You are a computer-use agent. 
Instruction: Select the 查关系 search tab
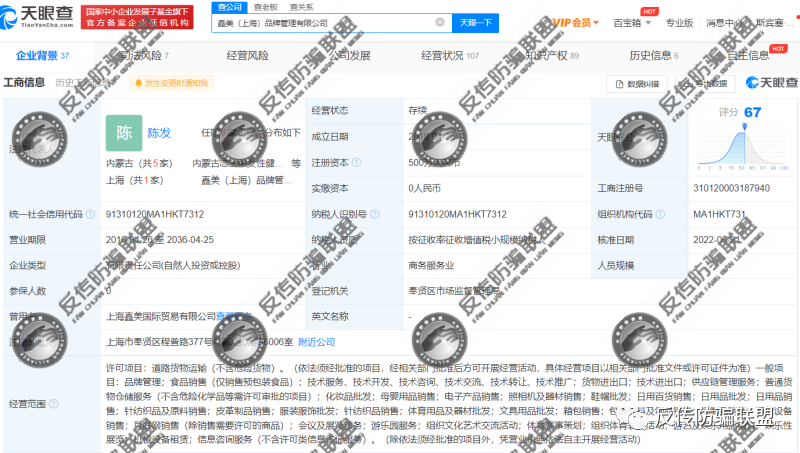(301, 7)
